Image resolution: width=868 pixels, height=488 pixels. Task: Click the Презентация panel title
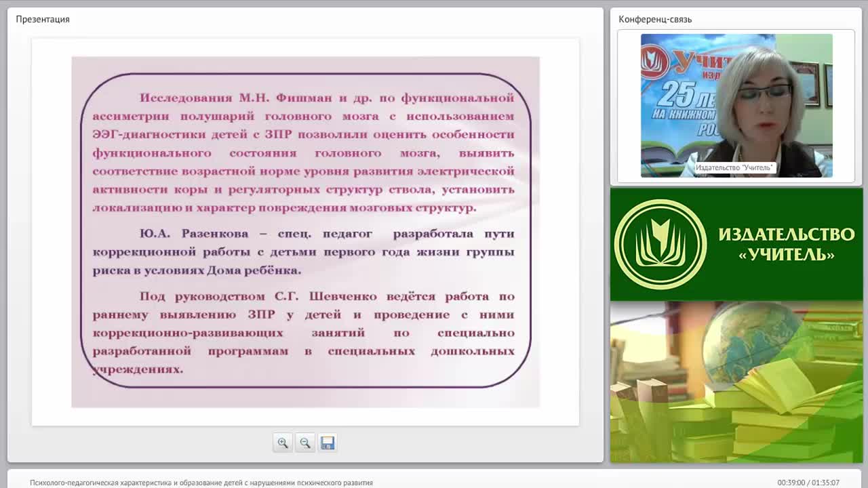click(43, 19)
